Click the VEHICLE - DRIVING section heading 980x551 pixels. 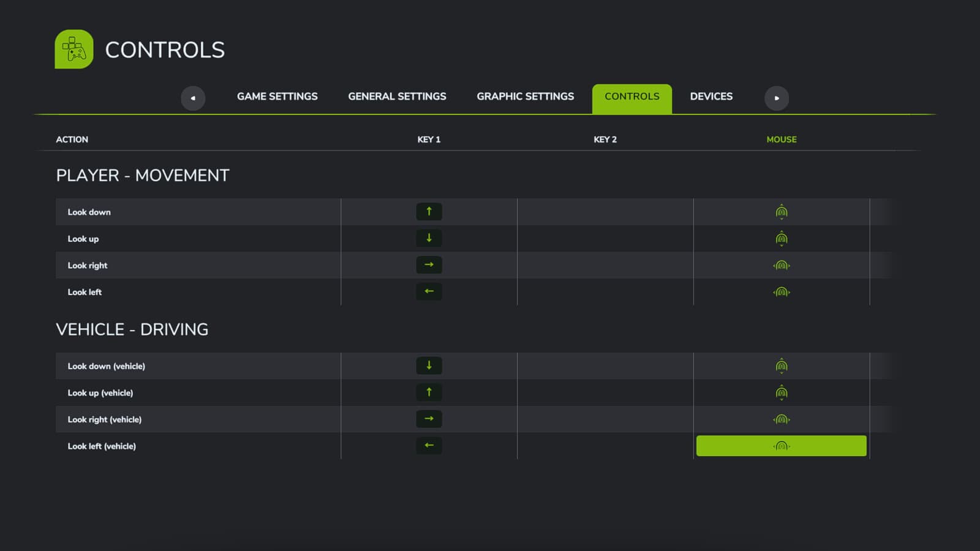[132, 329]
